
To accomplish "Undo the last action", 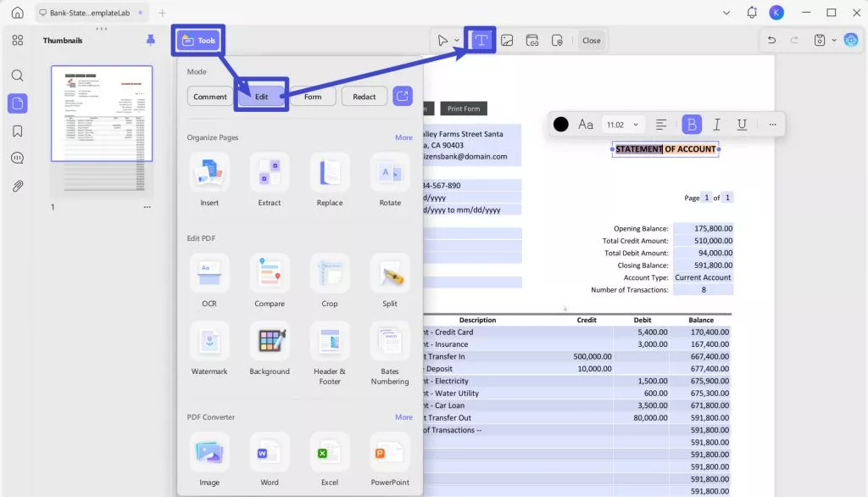I will (x=771, y=40).
